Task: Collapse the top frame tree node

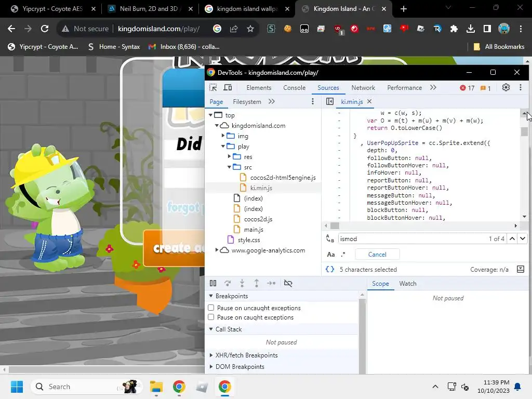Action: click(x=211, y=115)
